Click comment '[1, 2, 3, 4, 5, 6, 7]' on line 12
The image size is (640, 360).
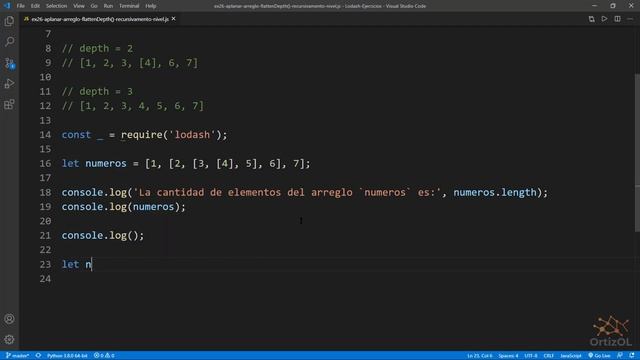click(142, 106)
